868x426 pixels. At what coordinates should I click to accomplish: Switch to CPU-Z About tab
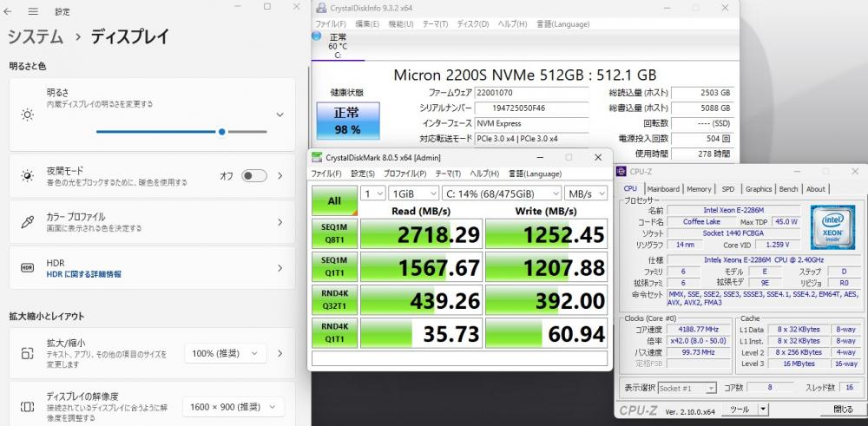(x=815, y=189)
